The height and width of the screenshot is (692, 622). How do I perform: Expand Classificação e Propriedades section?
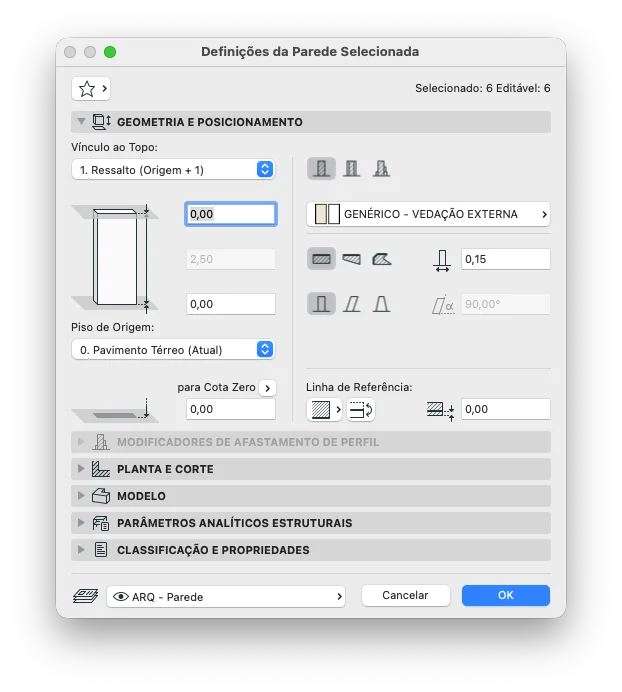click(81, 549)
